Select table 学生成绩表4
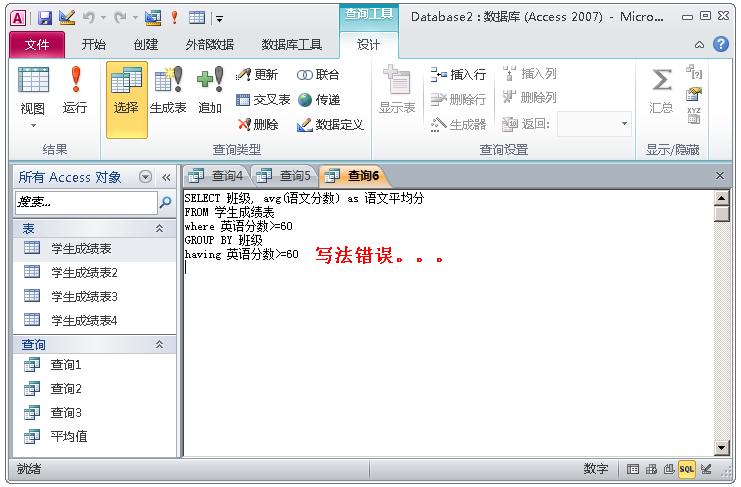The width and height of the screenshot is (741, 487). click(95, 321)
